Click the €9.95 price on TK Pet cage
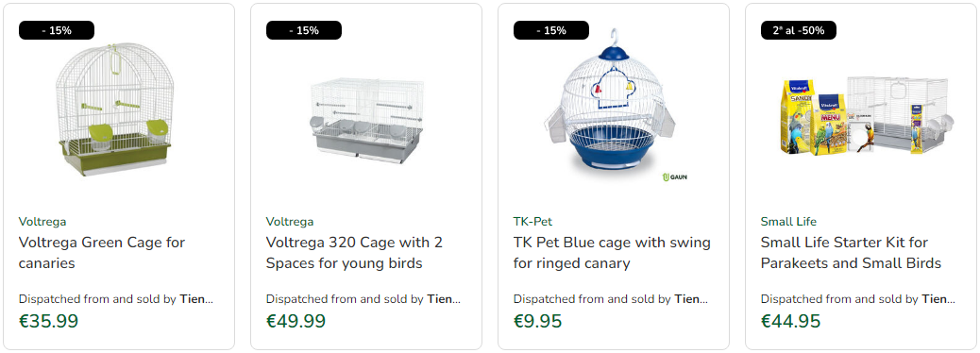This screenshot has height=353, width=980. 538,321
